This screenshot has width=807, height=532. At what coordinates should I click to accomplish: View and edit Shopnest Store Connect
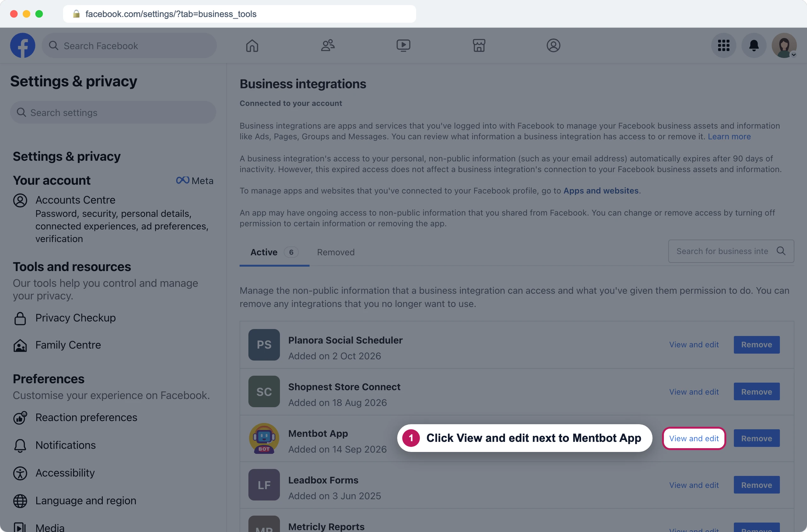click(694, 392)
